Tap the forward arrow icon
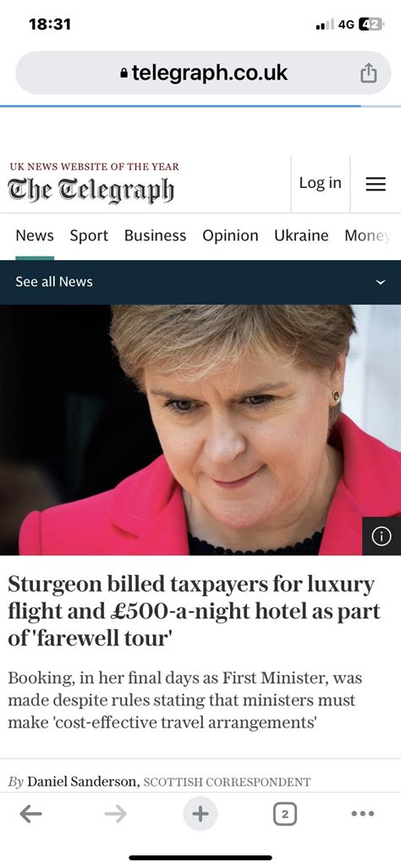The height and width of the screenshot is (868, 401). (x=116, y=814)
